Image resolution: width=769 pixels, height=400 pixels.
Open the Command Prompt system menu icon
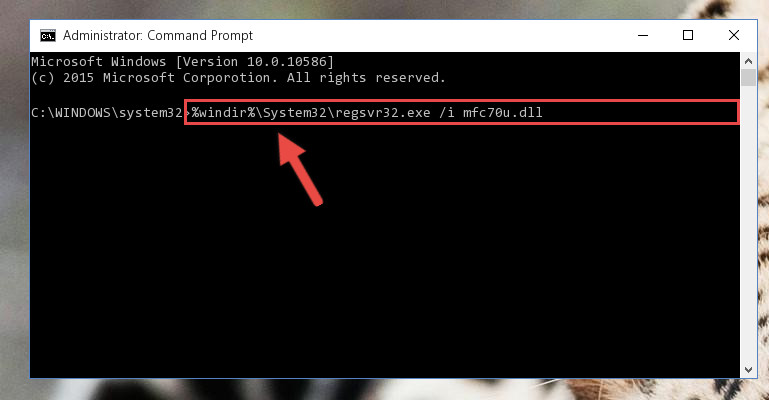pos(48,36)
